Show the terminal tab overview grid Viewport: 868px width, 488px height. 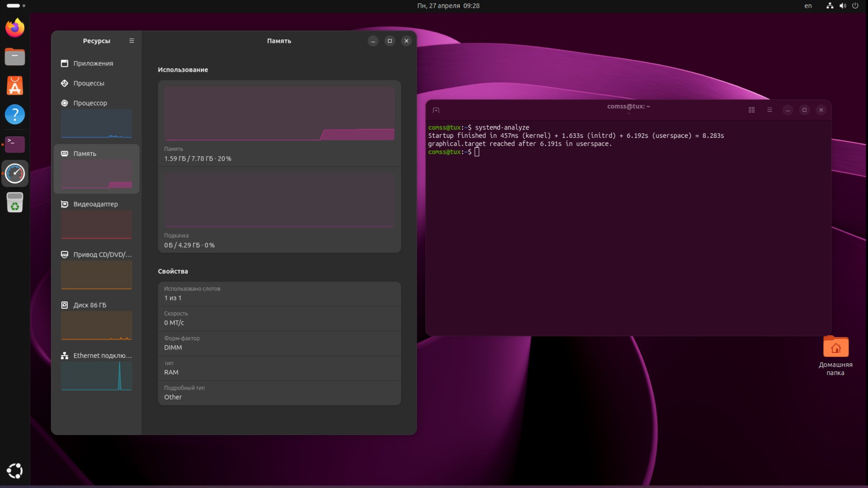751,110
